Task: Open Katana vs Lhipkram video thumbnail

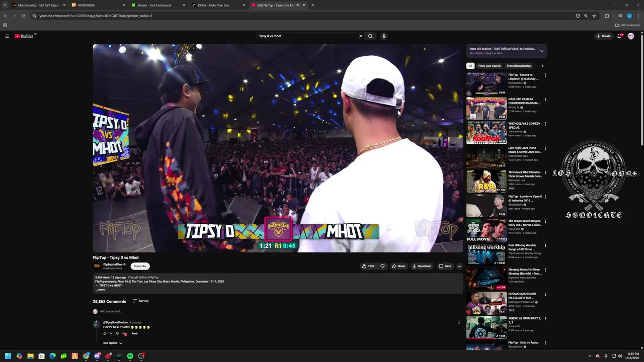Action: (x=486, y=84)
